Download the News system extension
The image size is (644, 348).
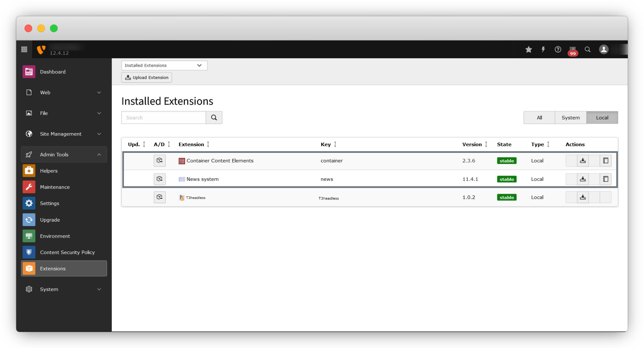tap(583, 179)
